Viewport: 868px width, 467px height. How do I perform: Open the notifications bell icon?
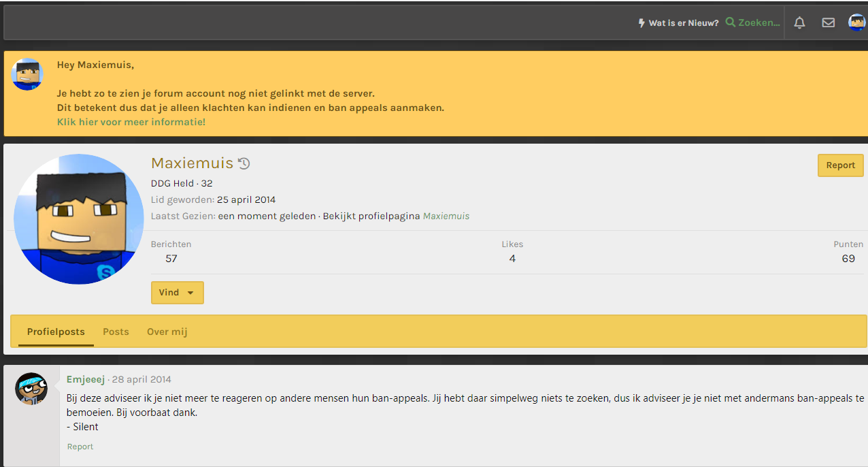point(799,22)
